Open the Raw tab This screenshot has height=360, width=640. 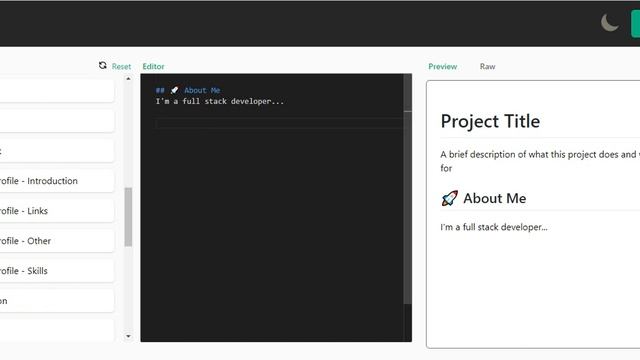(x=487, y=67)
